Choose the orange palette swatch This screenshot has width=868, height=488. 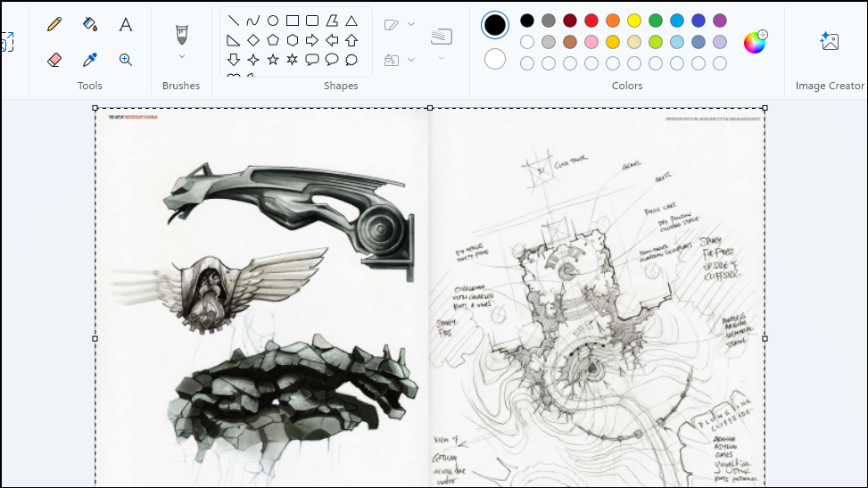(x=613, y=21)
